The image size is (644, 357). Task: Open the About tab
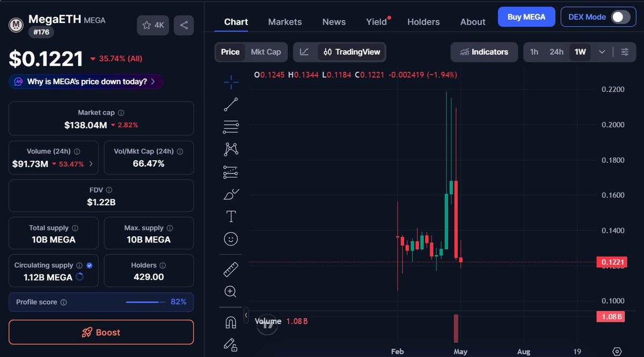click(473, 22)
